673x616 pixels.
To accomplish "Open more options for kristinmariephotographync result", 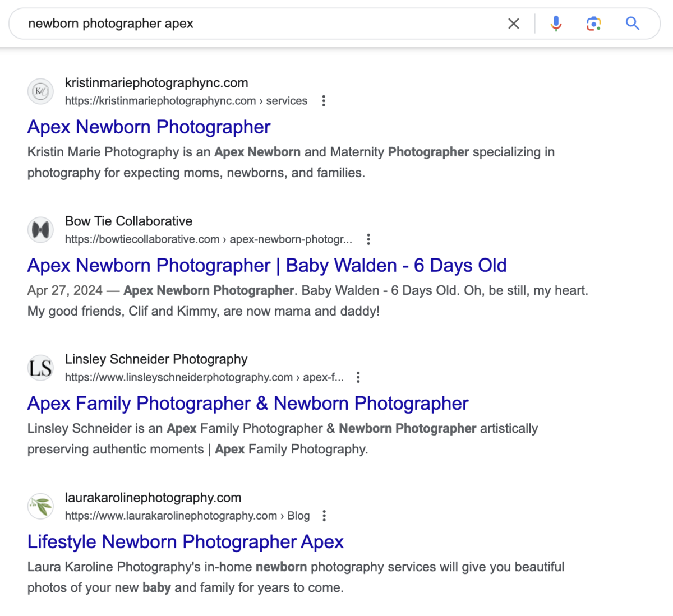I will [x=324, y=101].
